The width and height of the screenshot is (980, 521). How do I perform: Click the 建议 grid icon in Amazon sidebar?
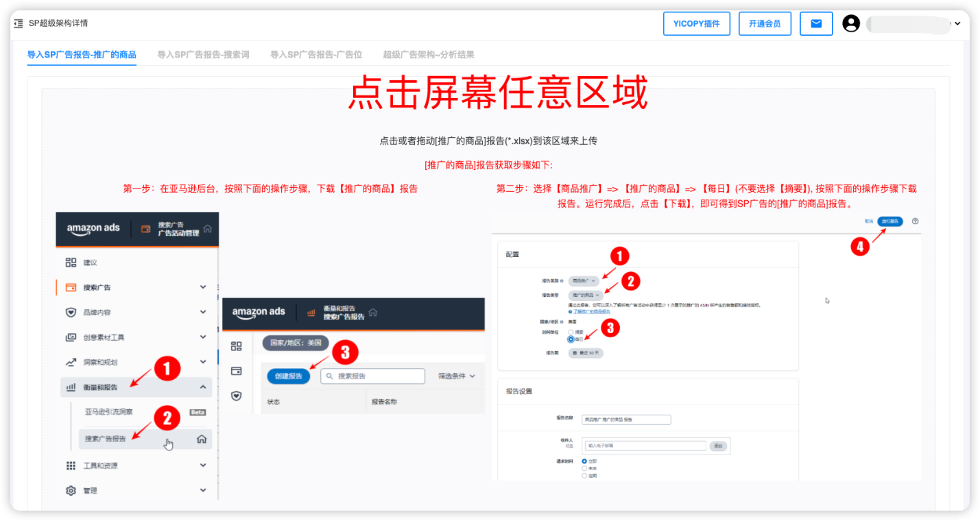(71, 263)
